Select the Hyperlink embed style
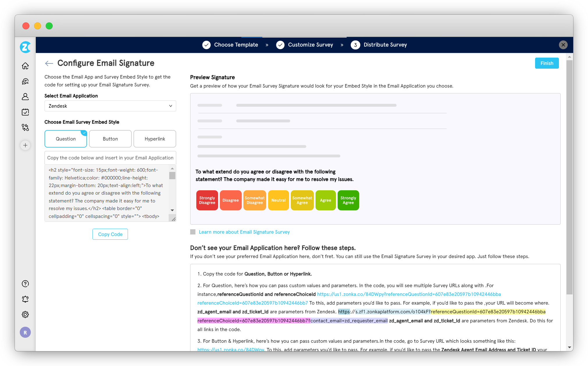This screenshot has width=588, height=366. click(155, 139)
